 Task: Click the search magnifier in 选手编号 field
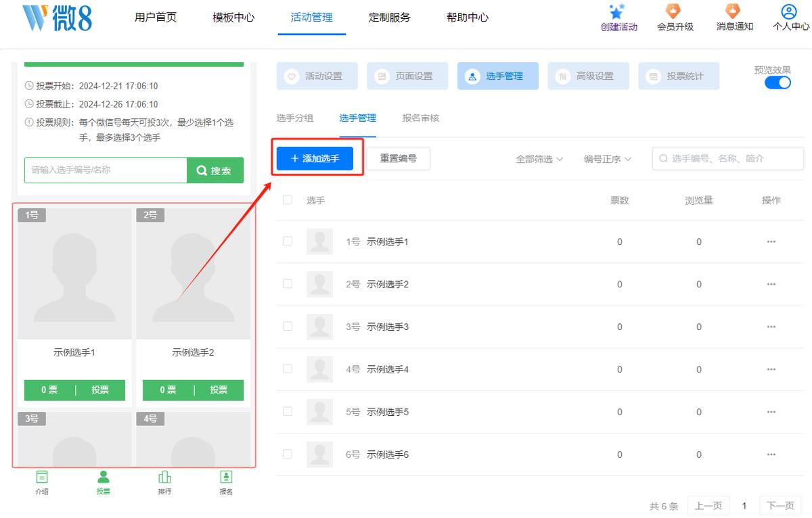click(x=663, y=158)
